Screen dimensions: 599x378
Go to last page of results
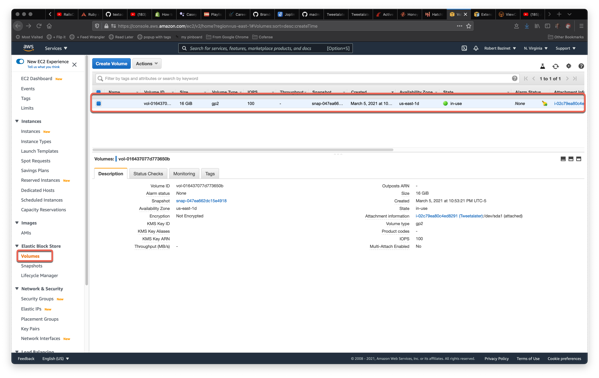pyautogui.click(x=575, y=78)
